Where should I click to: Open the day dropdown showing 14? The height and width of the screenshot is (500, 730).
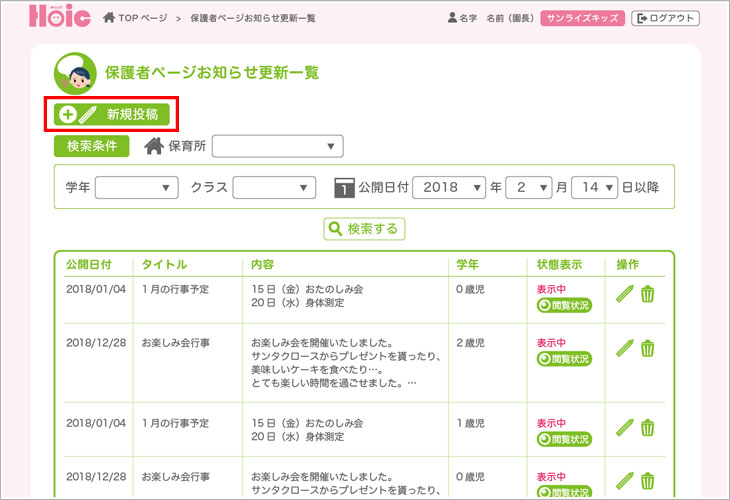pyautogui.click(x=594, y=187)
